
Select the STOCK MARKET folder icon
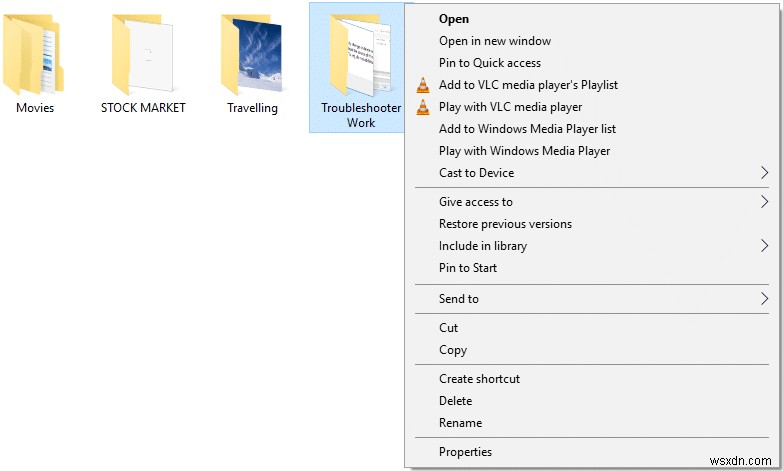point(143,54)
